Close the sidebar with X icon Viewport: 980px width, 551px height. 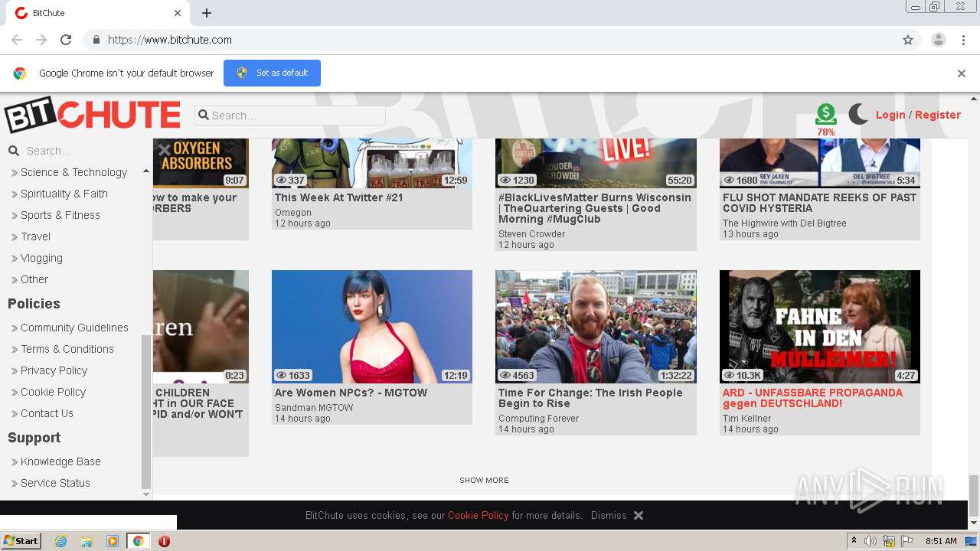click(165, 150)
